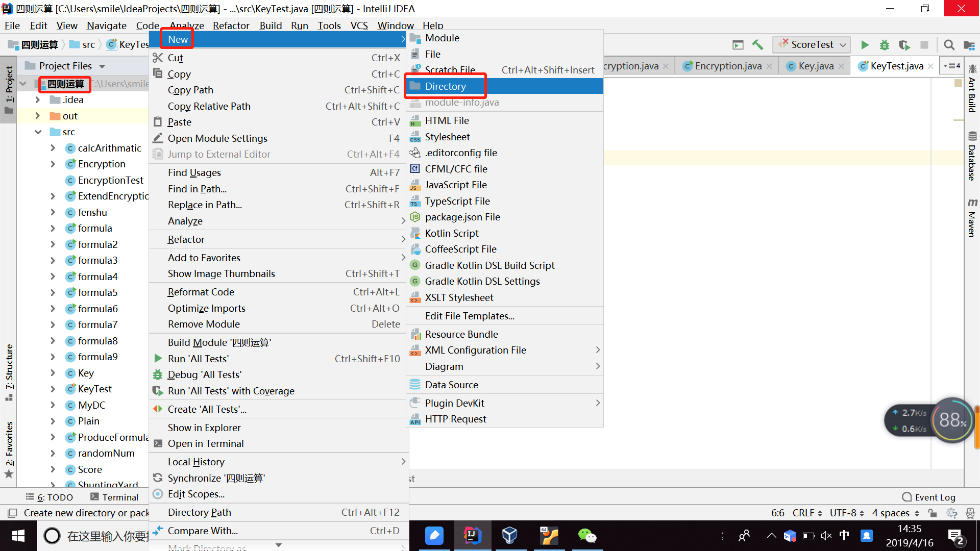Select the EncryptionTest class in tree
The height and width of the screenshot is (551, 980).
point(110,180)
